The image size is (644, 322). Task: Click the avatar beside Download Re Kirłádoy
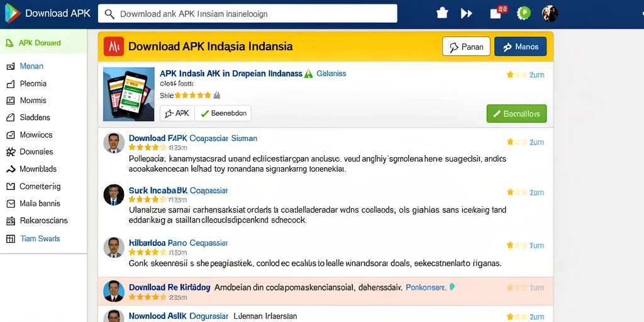coord(114,292)
